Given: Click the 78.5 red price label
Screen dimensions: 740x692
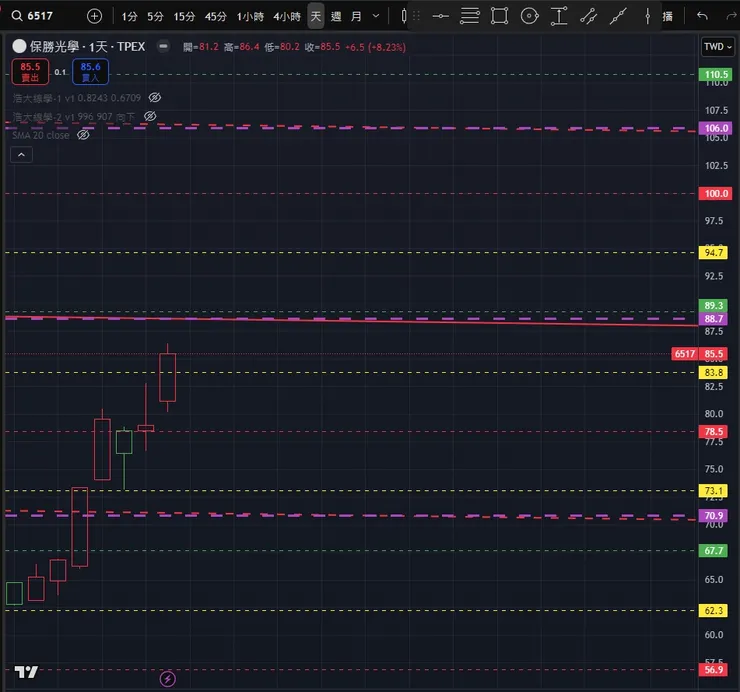Looking at the screenshot, I should pyautogui.click(x=713, y=431).
